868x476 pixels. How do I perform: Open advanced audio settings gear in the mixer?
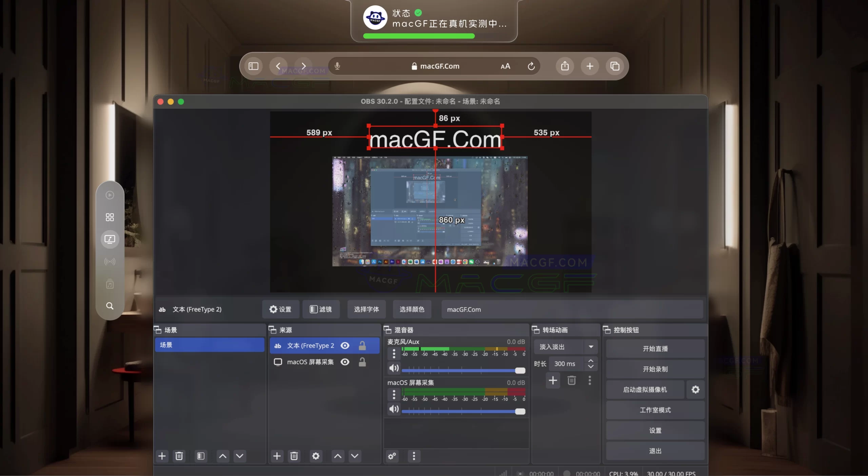(392, 456)
